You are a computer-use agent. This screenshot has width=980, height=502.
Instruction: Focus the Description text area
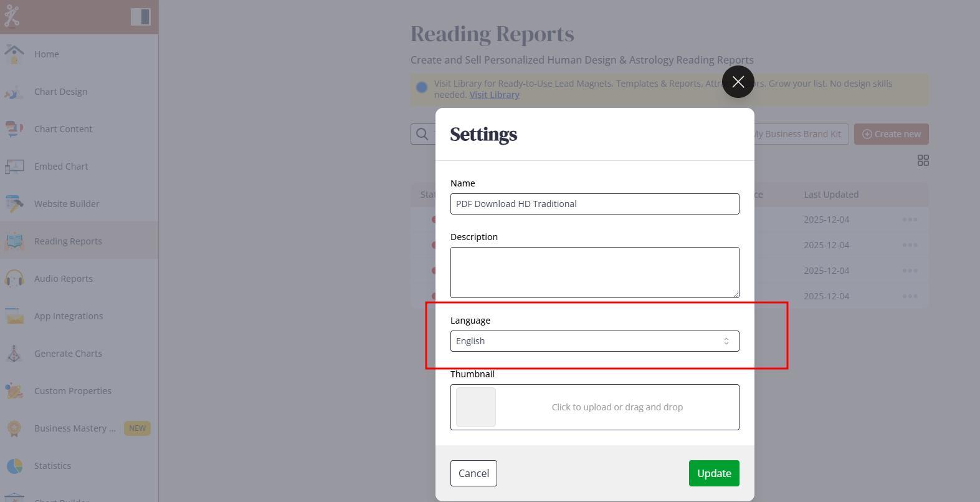594,273
